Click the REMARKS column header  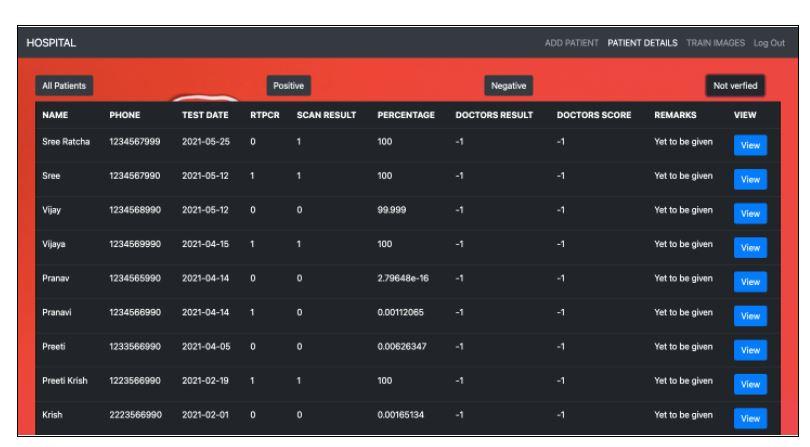[675, 115]
